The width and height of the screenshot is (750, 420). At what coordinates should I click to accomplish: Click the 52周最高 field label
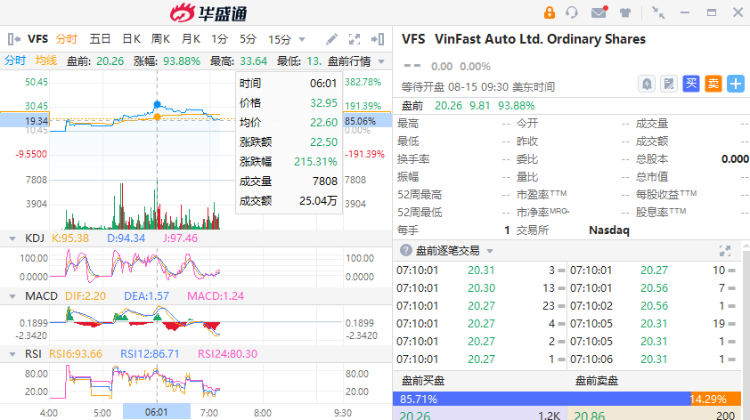tap(419, 195)
